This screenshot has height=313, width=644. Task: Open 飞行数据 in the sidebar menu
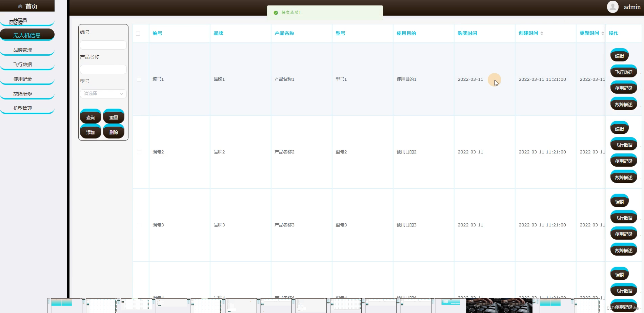pyautogui.click(x=27, y=65)
